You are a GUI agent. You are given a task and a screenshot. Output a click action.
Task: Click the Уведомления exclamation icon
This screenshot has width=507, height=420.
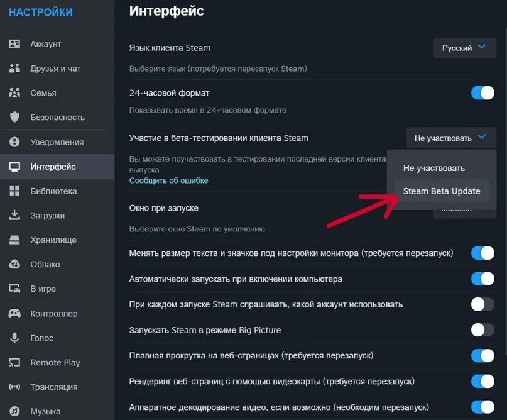click(14, 141)
